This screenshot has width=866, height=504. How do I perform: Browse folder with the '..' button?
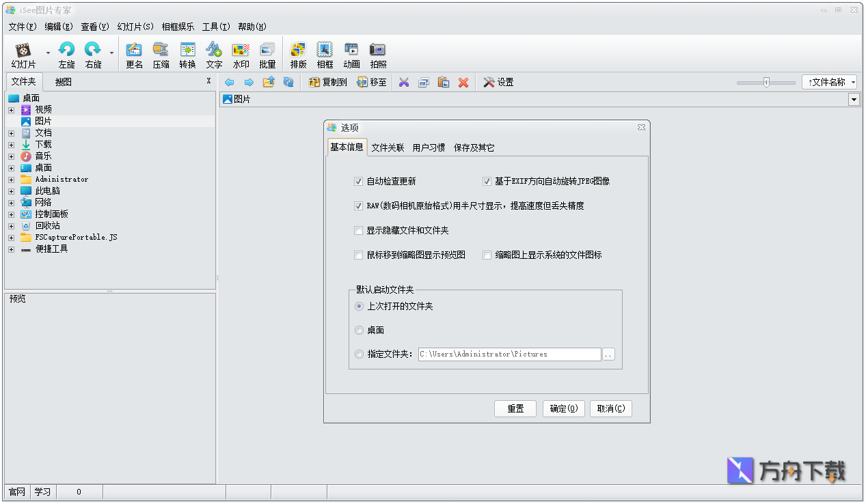pos(609,354)
